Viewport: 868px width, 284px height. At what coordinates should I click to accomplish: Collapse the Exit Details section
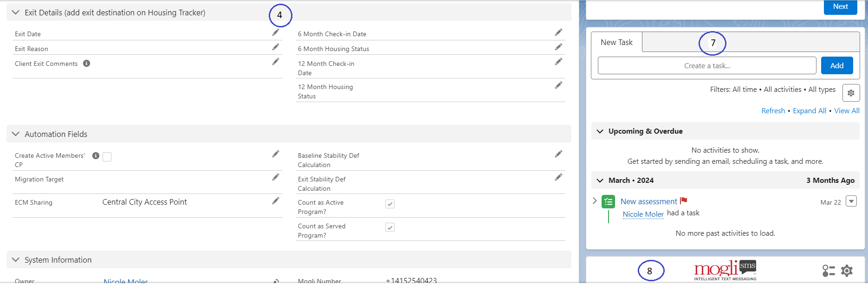tap(16, 13)
